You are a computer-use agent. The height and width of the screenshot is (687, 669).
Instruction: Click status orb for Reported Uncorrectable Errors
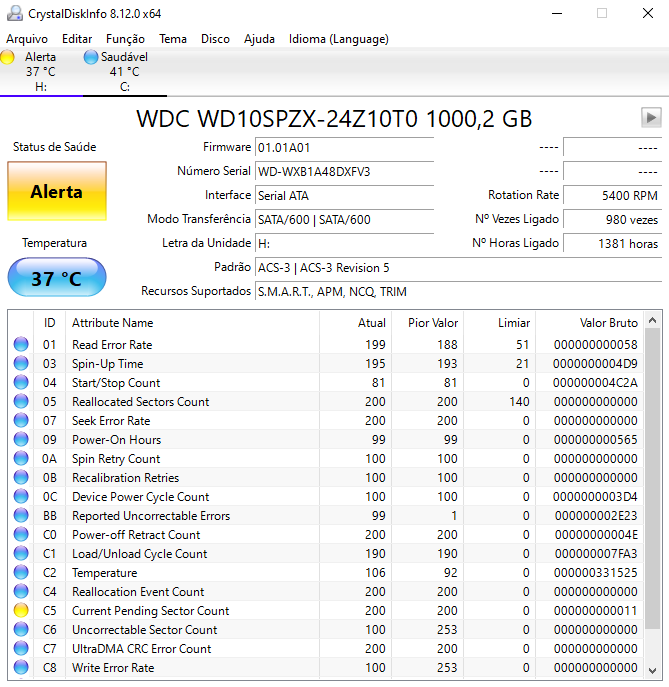pyautogui.click(x=21, y=515)
